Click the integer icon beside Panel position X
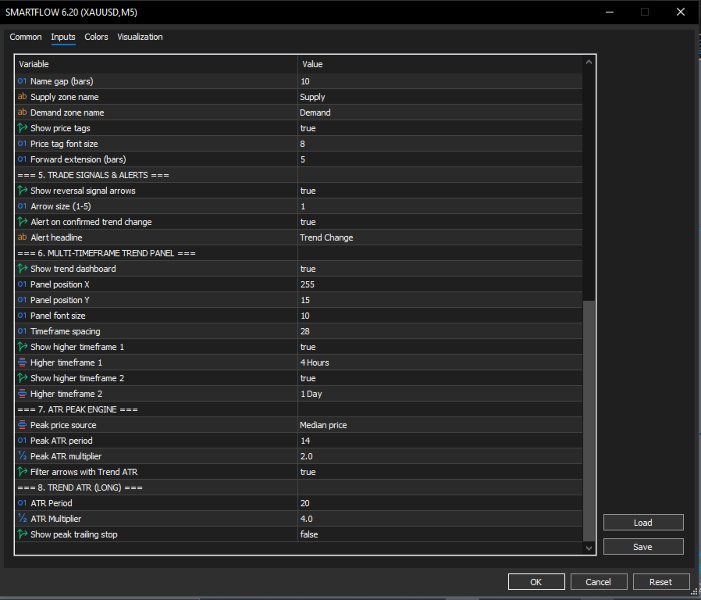 click(x=22, y=284)
